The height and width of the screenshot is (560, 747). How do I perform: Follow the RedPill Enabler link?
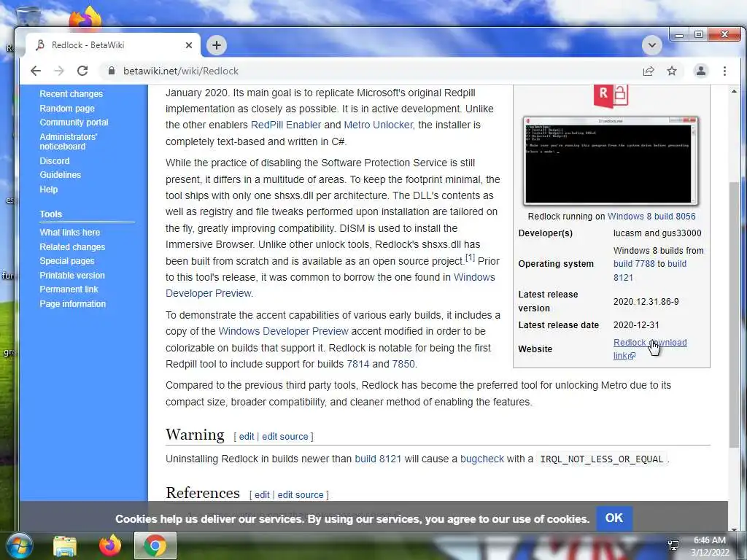point(286,125)
